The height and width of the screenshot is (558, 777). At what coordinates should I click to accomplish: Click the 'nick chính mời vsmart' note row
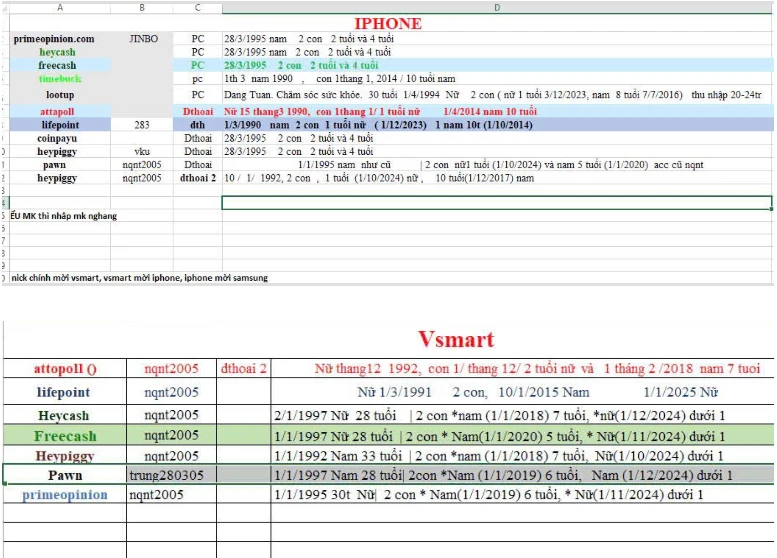click(x=139, y=278)
